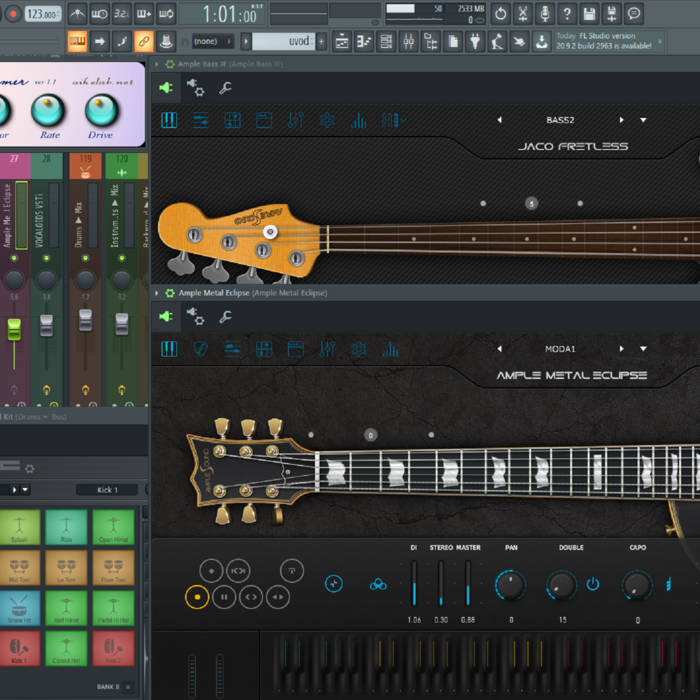This screenshot has width=700, height=700.
Task: Go to the next preset after MODA1
Action: pyautogui.click(x=622, y=349)
